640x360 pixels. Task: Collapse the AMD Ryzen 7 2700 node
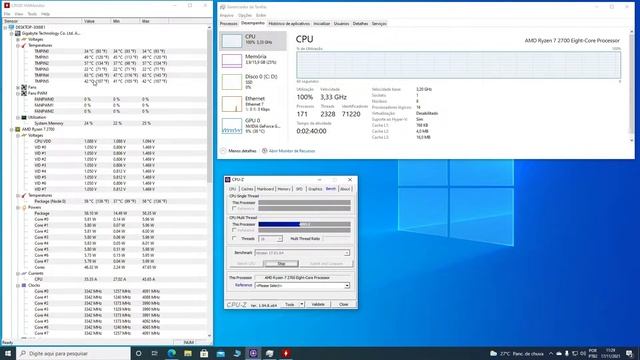12,129
